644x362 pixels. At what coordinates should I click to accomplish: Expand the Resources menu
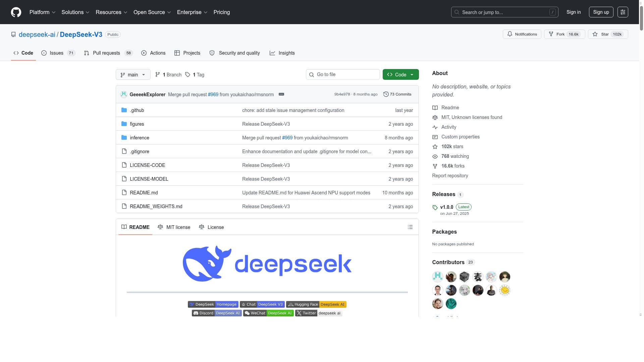pyautogui.click(x=111, y=12)
